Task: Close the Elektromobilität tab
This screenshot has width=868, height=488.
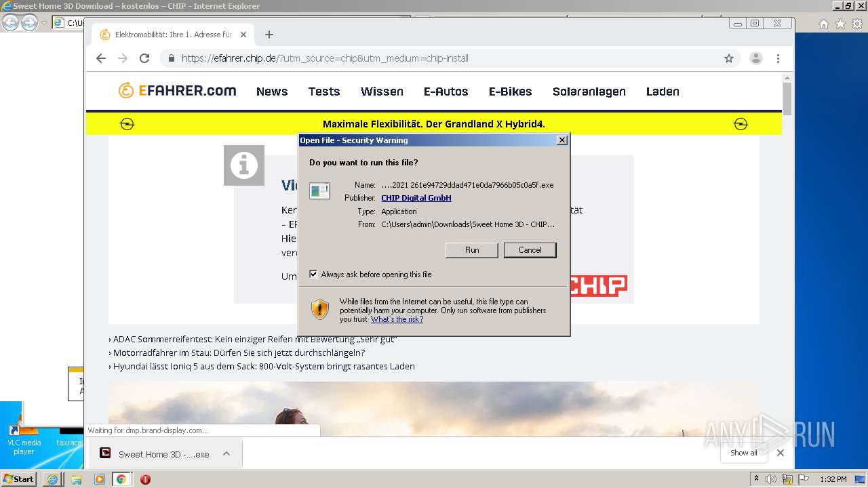Action: pos(243,35)
